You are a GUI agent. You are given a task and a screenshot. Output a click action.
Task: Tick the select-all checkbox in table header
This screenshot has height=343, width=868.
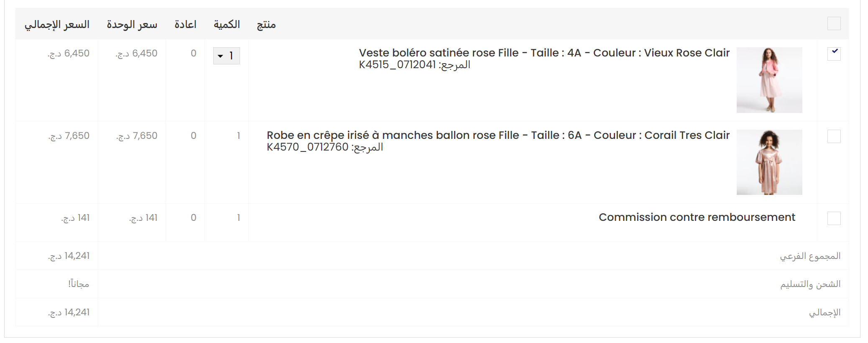coord(834,23)
